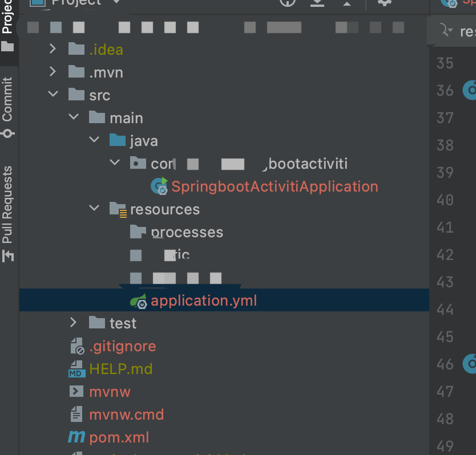Screen dimensions: 476x455
Task: Click the SpringbootActivitiApplication class icon
Action: [159, 186]
